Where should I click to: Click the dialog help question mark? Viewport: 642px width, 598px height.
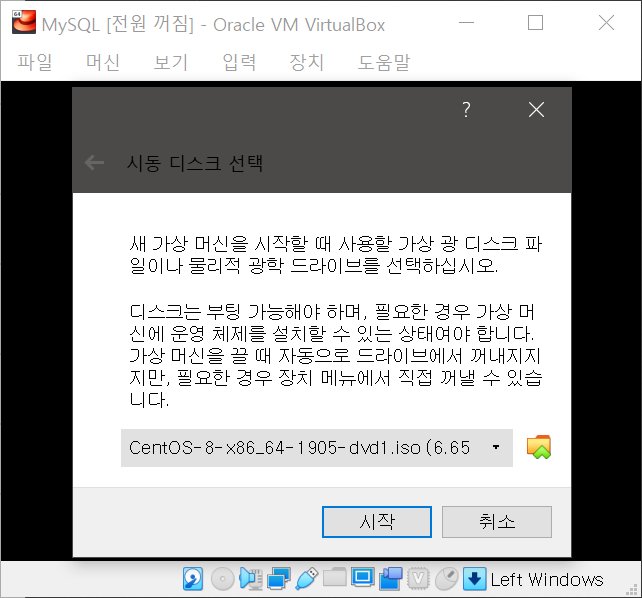click(466, 110)
